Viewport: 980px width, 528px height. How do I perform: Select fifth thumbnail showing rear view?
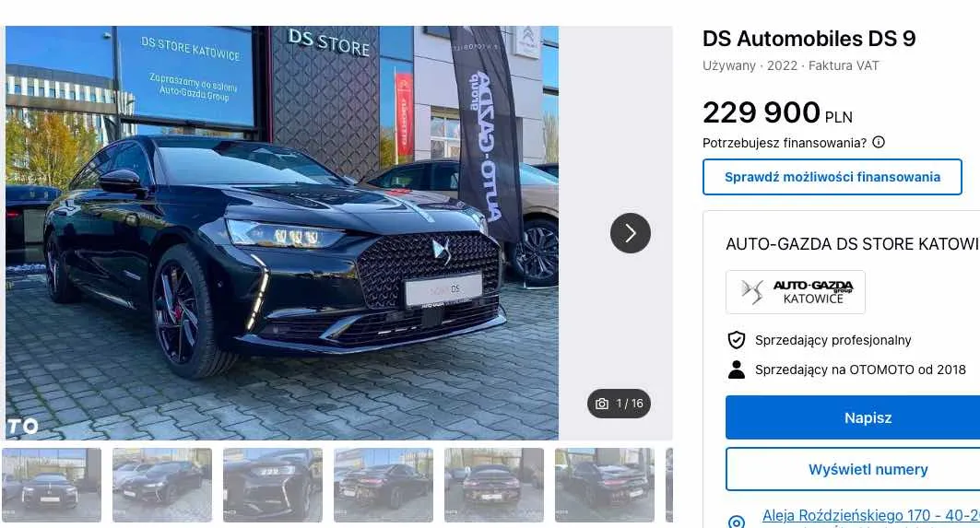[x=494, y=485]
